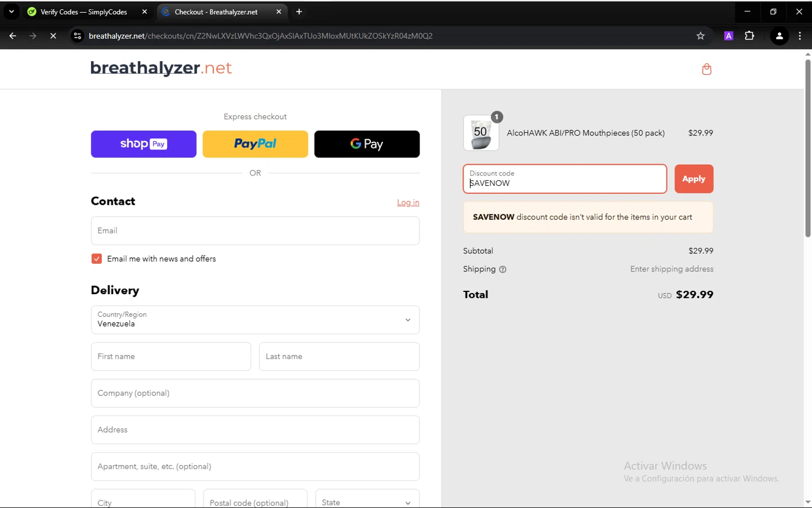Click the Address input field
This screenshot has width=812, height=508.
click(255, 430)
